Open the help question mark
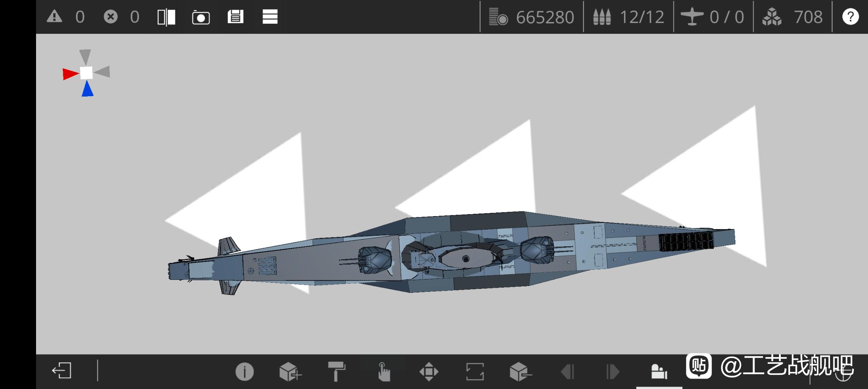The width and height of the screenshot is (868, 389). coord(850,17)
